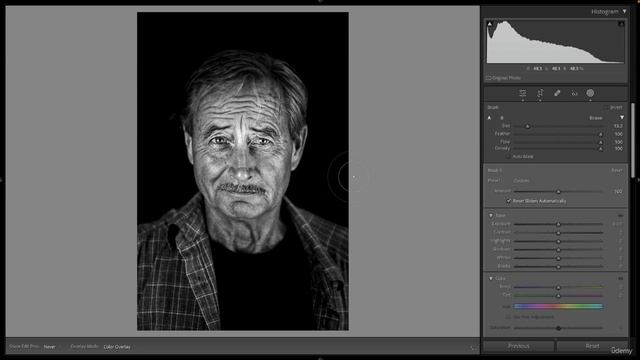This screenshot has height=360, width=640.
Task: Open the Edit sliders tool icon
Action: (522, 93)
